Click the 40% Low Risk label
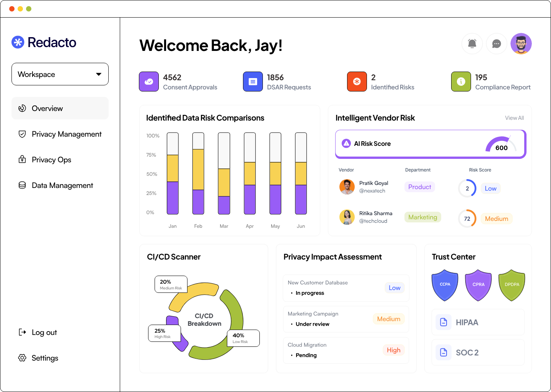Image resolution: width=551 pixels, height=392 pixels. 243,338
